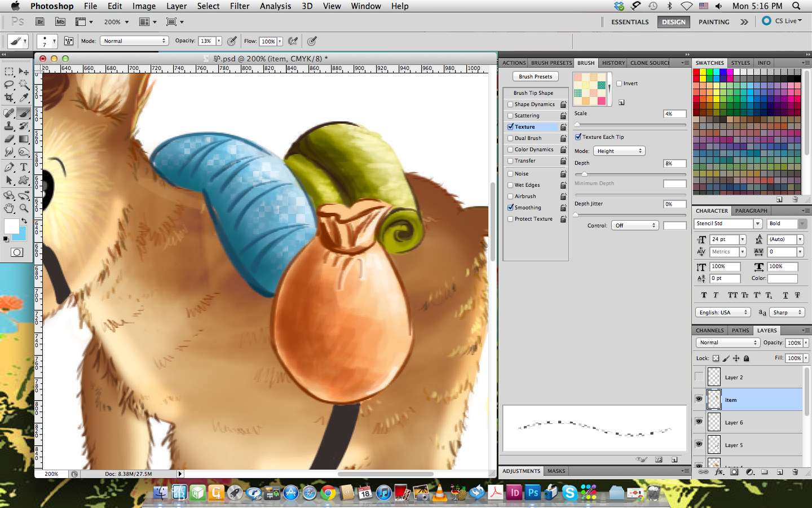Select the Crop tool

[x=9, y=98]
